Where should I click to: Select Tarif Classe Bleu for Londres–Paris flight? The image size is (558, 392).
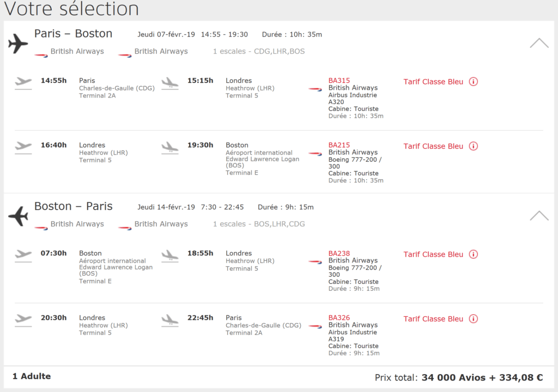click(x=433, y=318)
